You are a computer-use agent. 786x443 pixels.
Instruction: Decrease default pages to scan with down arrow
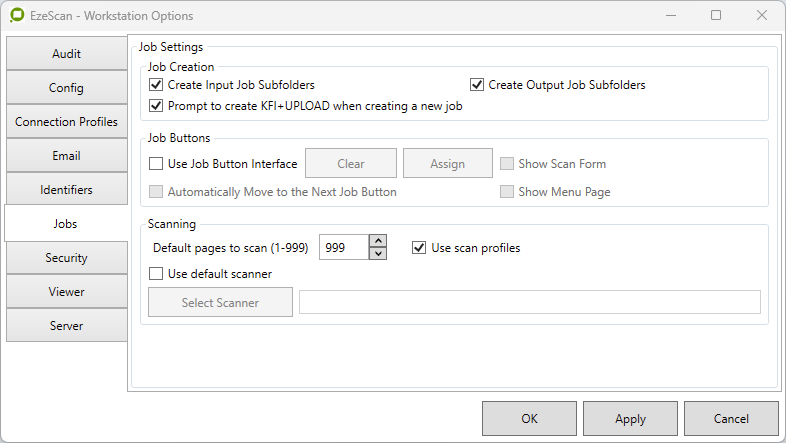(378, 253)
